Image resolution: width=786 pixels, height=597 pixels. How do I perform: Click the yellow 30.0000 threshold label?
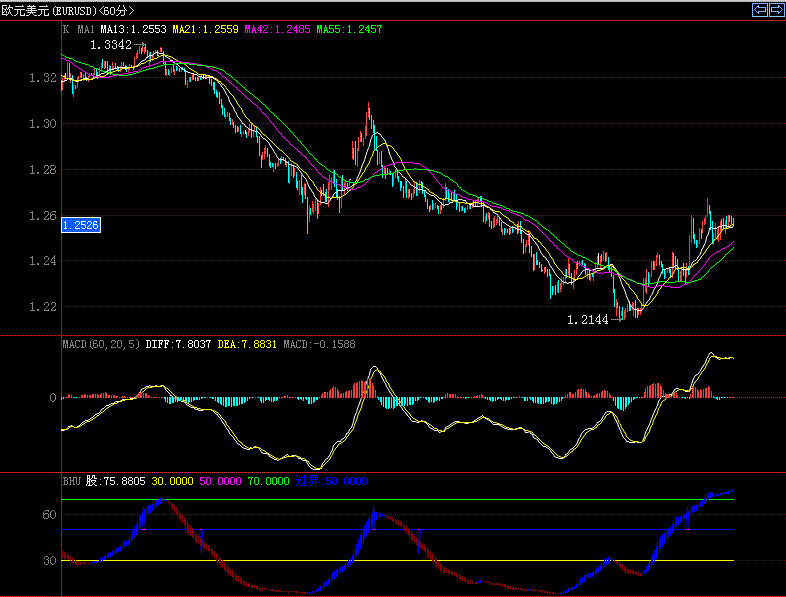click(x=172, y=481)
